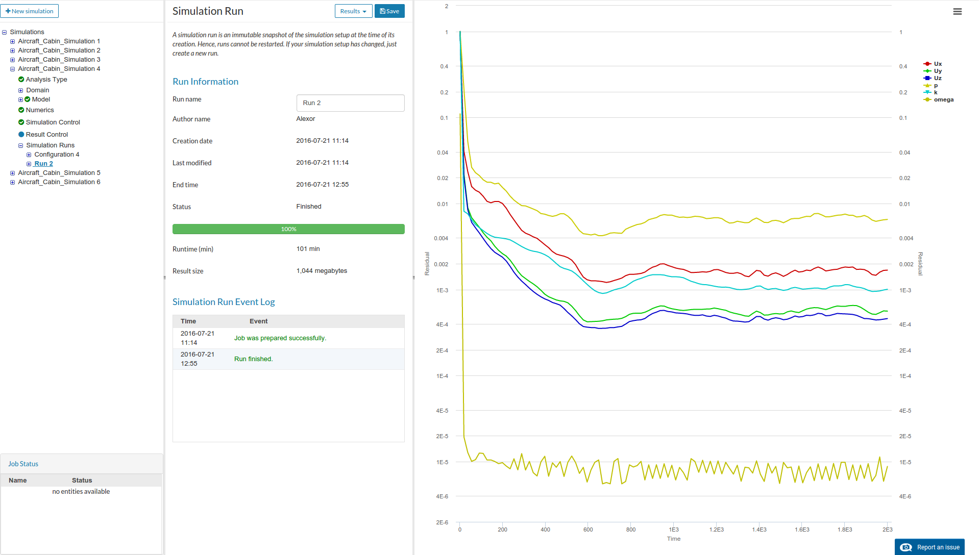This screenshot has height=555, width=980.
Task: Select Run 2 in the tree
Action: 43,164
